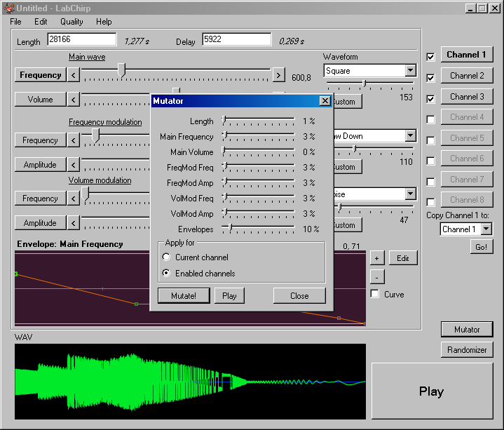504x430 pixels.
Task: Click the Main wave Frequency slider thumb
Action: click(121, 70)
